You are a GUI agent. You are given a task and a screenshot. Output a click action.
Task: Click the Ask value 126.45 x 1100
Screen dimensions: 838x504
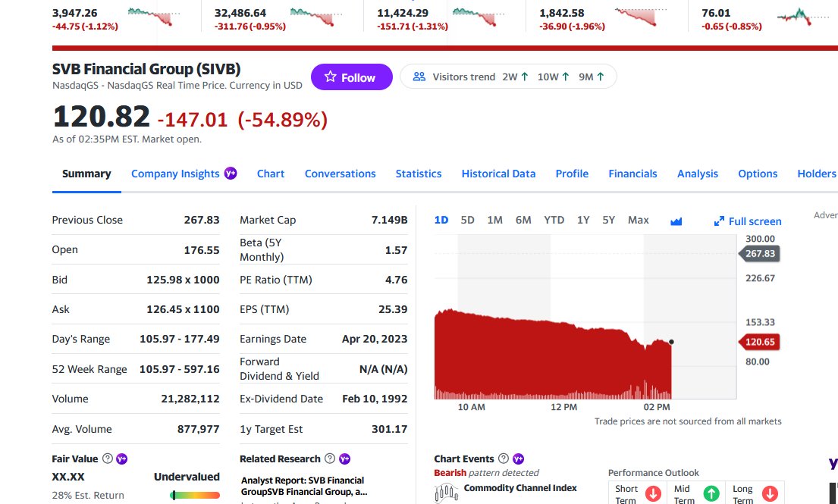click(183, 309)
